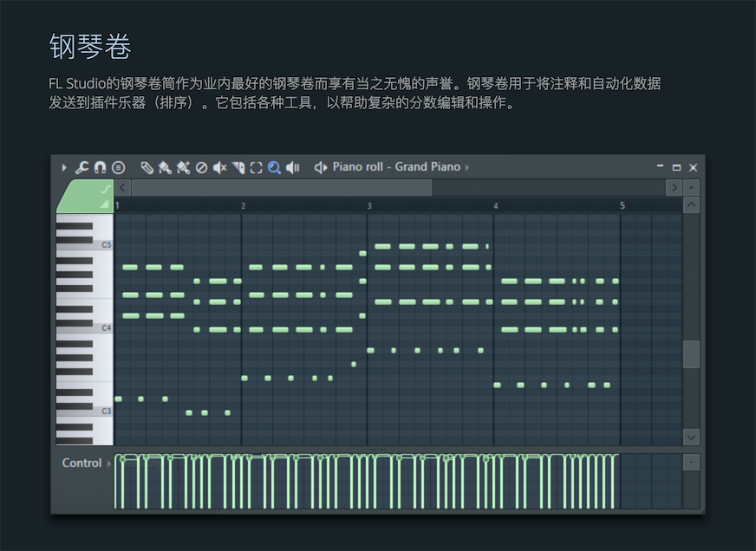Select the Draw pencil tool

pos(147,167)
